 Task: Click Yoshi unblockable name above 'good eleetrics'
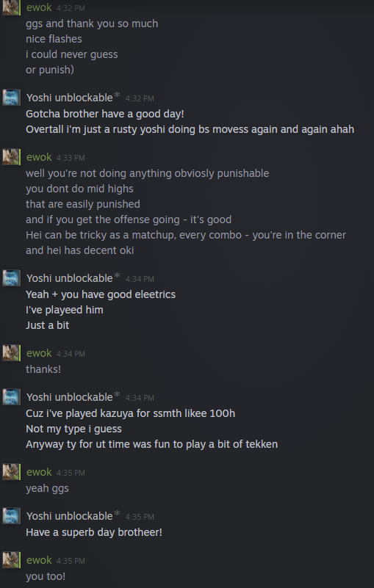coord(70,278)
